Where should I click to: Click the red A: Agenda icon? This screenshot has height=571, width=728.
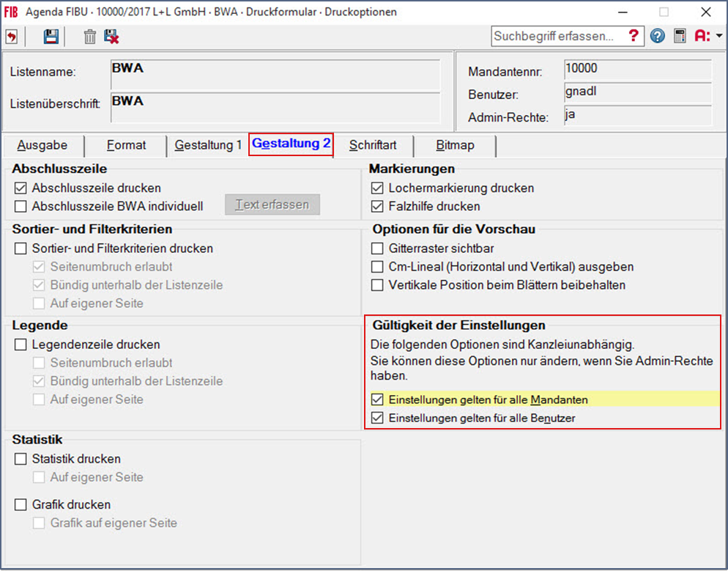tap(702, 36)
